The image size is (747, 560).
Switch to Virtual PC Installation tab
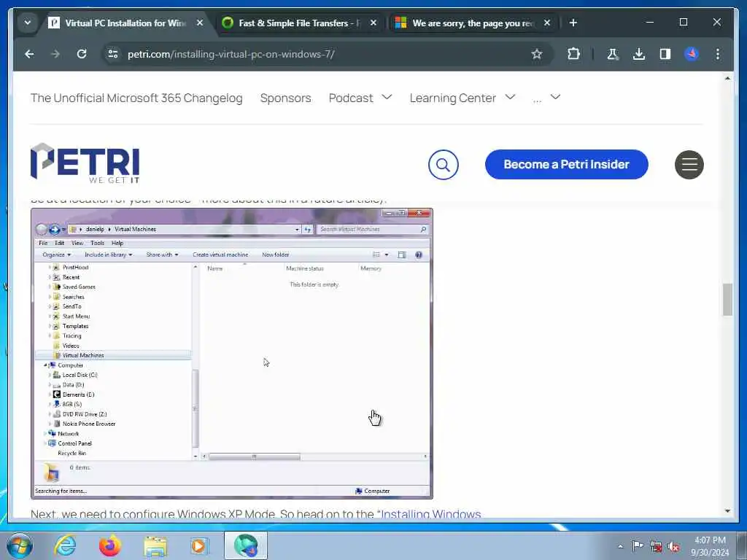click(125, 23)
